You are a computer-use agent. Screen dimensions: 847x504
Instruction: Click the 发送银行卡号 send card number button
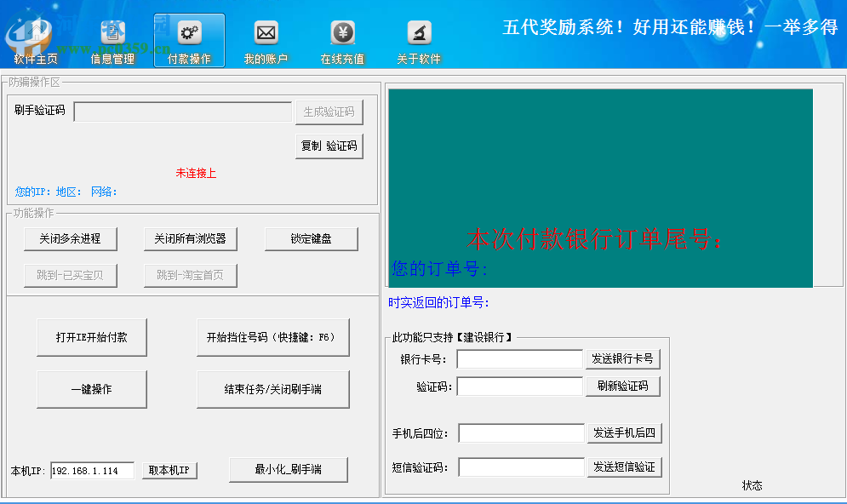click(x=625, y=358)
